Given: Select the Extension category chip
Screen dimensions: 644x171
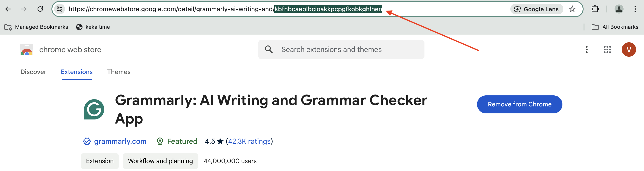Looking at the screenshot, I should click(x=100, y=161).
